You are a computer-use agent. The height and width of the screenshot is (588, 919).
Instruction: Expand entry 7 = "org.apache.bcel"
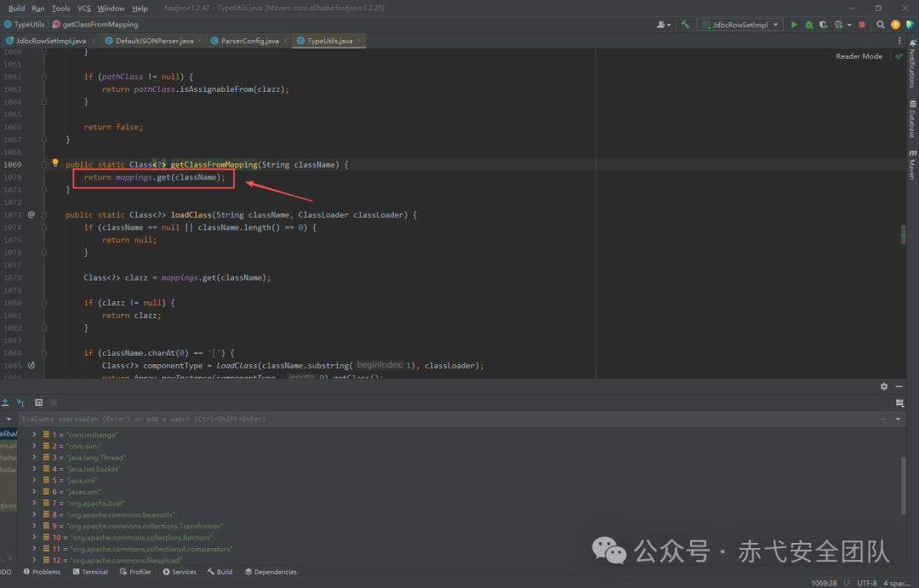[35, 503]
